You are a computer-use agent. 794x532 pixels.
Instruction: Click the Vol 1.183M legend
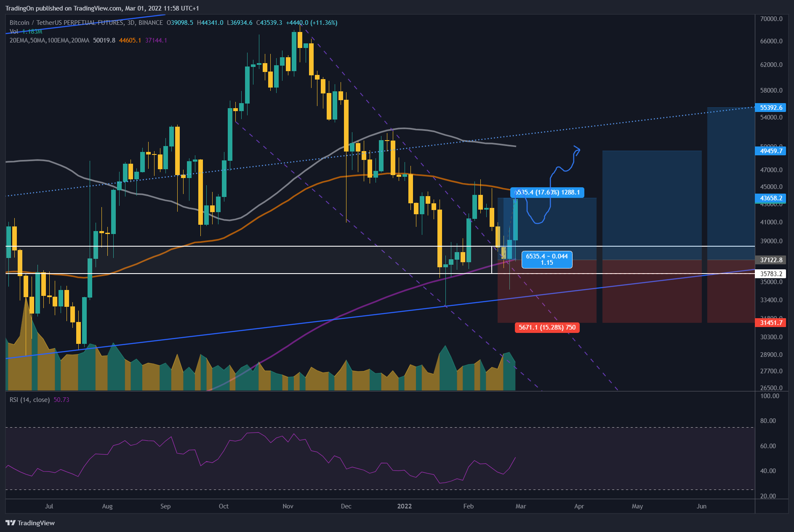(x=26, y=32)
